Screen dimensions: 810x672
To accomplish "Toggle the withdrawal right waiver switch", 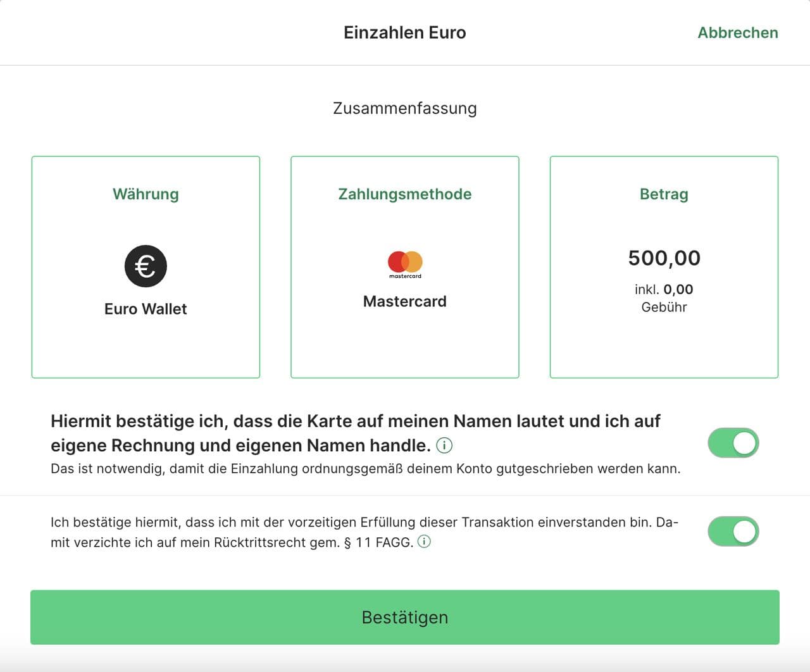I will pos(733,532).
